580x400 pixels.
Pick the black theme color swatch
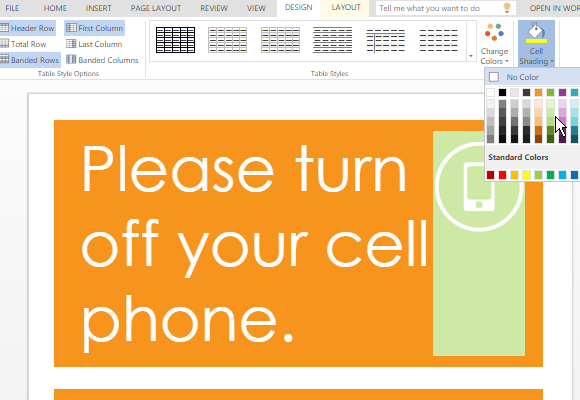(502, 93)
